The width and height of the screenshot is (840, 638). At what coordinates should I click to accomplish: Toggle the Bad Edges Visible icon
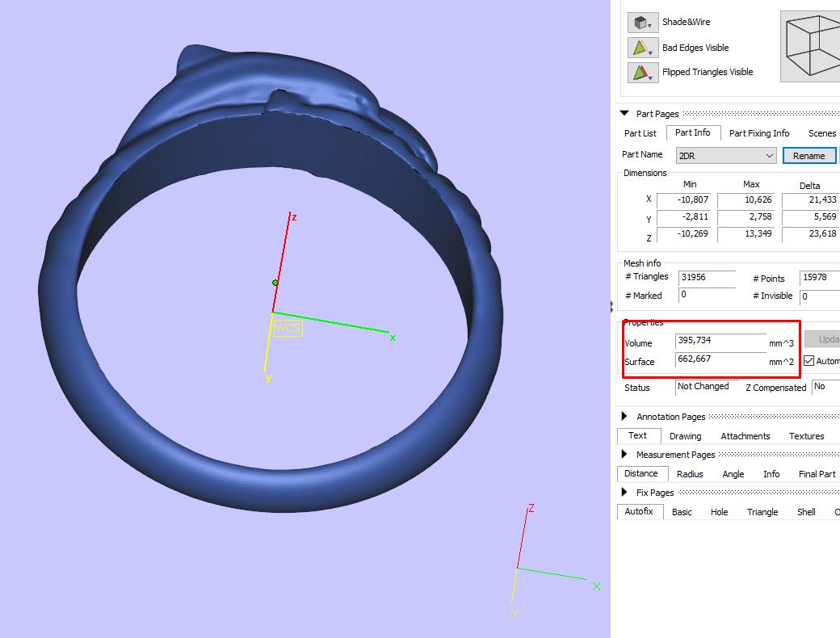pyautogui.click(x=643, y=48)
